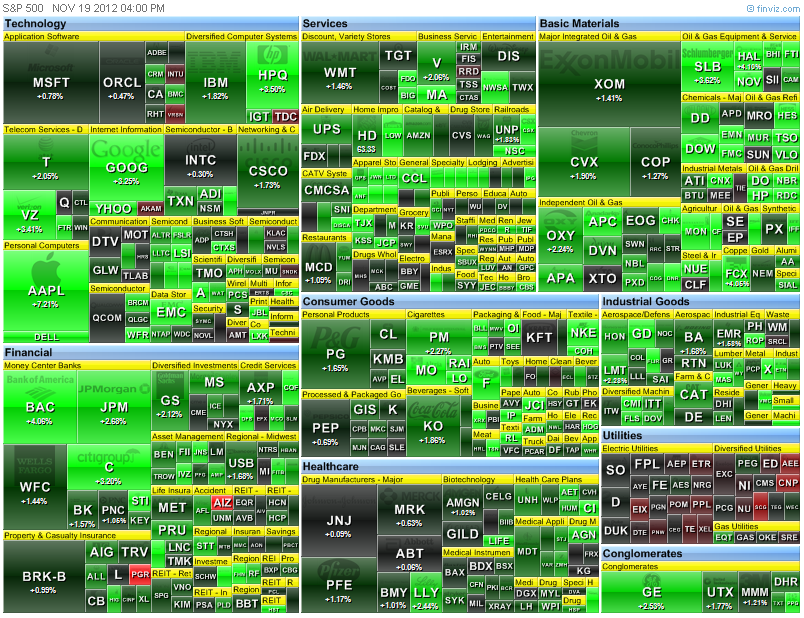
Task: Open Major Integrated Oil & Gas label
Action: coord(588,36)
